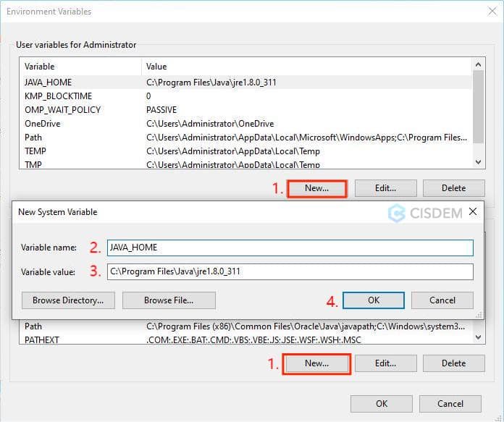Open Browse Directory picker
This screenshot has width=504, height=422.
coord(63,300)
